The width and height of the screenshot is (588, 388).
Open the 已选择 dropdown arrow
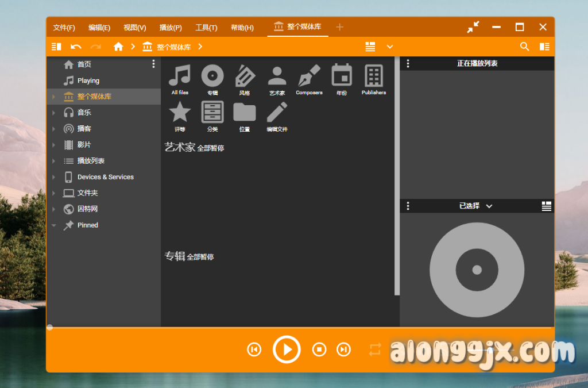pyautogui.click(x=489, y=206)
